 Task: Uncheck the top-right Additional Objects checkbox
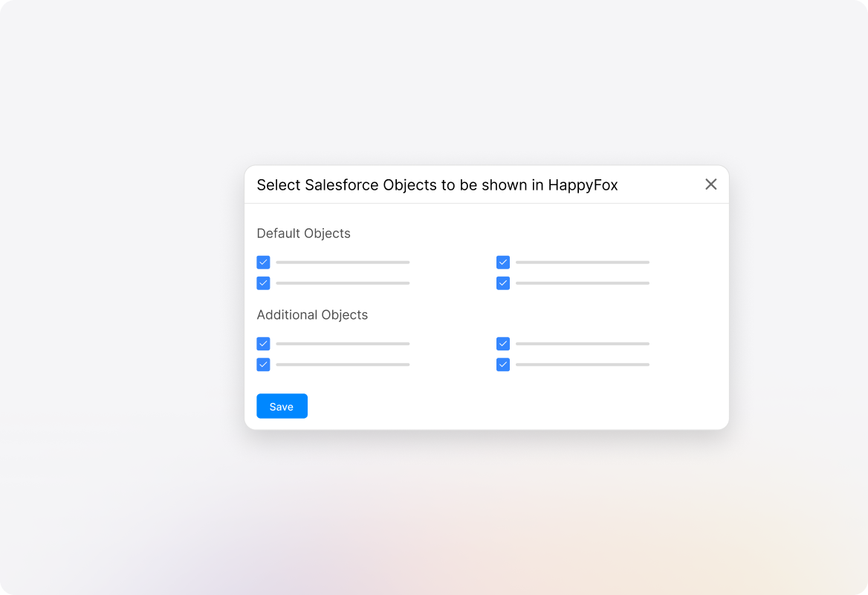pyautogui.click(x=503, y=344)
